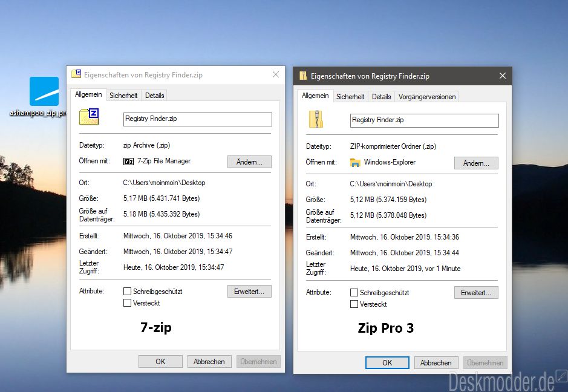The width and height of the screenshot is (568, 392).
Task: Click 'zip Archive (.zip)' file type text
Action: coord(146,145)
